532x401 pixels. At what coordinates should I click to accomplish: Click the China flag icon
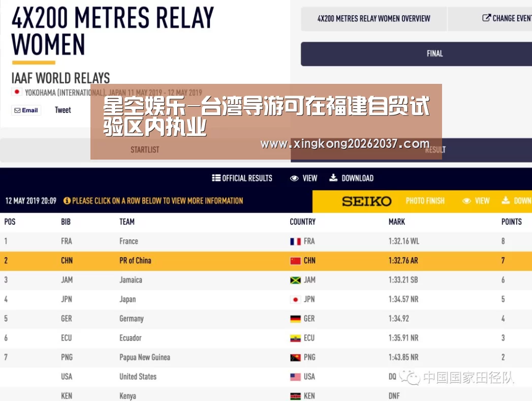[x=296, y=261]
